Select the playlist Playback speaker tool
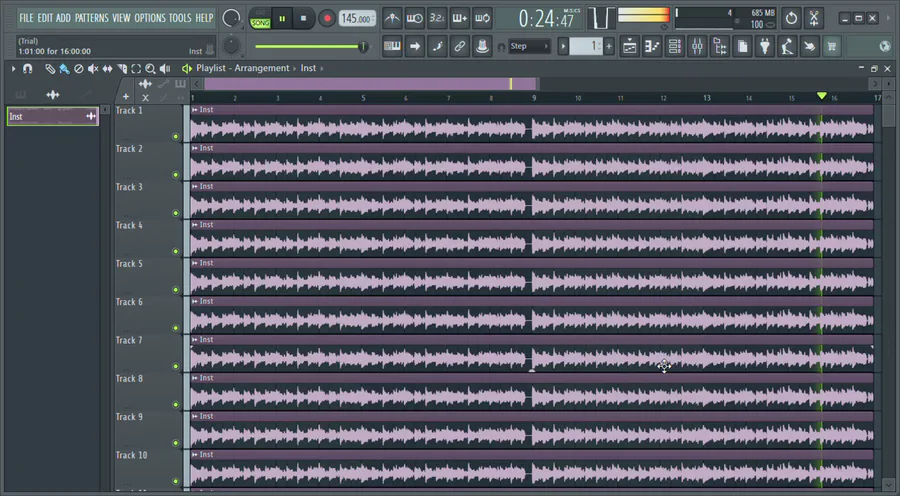The image size is (900, 496). coord(165,69)
